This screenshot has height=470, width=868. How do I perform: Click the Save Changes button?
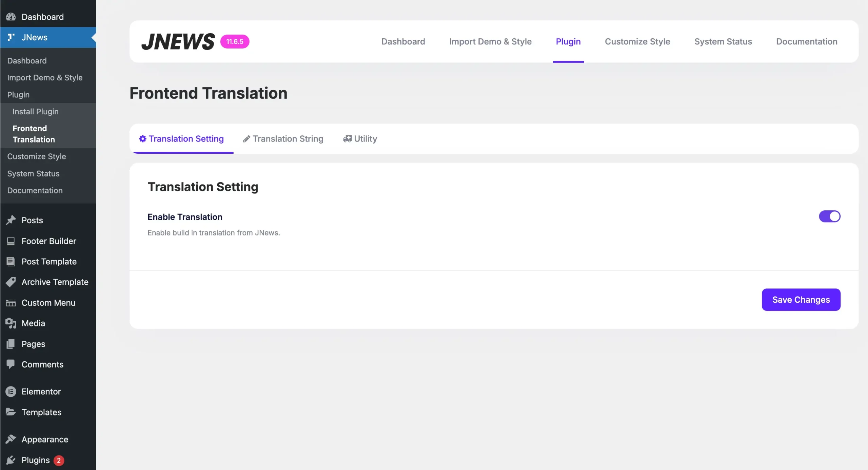(x=801, y=300)
